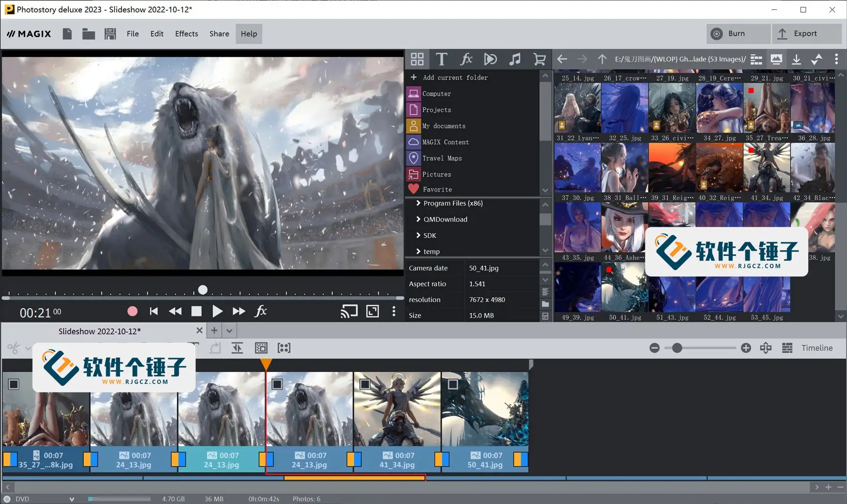The width and height of the screenshot is (847, 504).
Task: Close the Slideshow 2022-10-12 tab
Action: 200,331
